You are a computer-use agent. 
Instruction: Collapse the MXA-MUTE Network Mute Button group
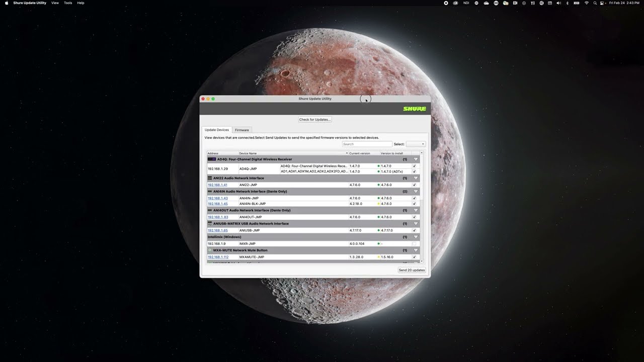tap(416, 250)
